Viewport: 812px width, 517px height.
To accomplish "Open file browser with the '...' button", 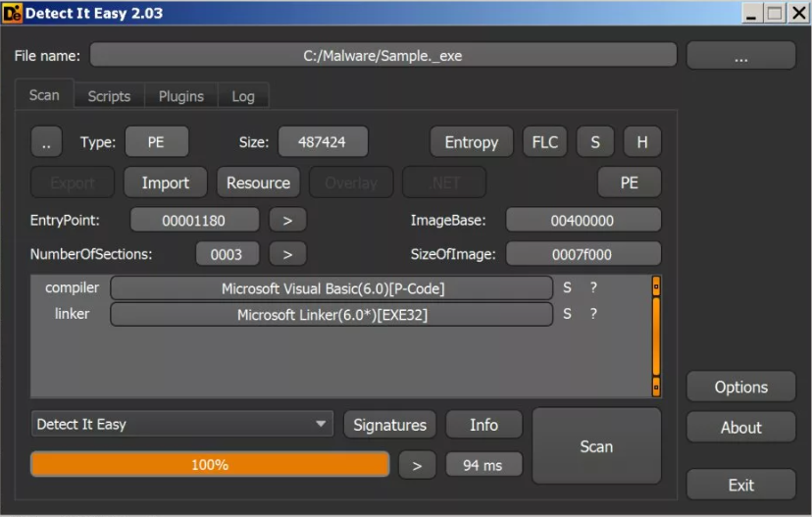I will click(x=740, y=56).
